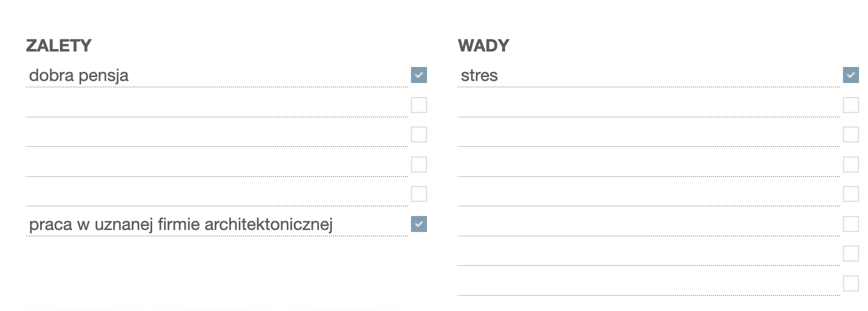Focus the last empty line under WADY
The height and width of the screenshot is (311, 868).
point(649,284)
